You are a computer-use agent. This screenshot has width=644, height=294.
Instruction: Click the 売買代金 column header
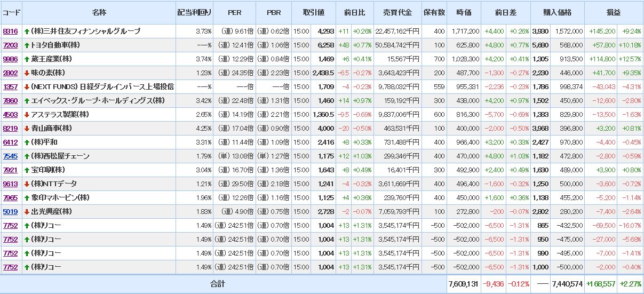[x=397, y=12]
